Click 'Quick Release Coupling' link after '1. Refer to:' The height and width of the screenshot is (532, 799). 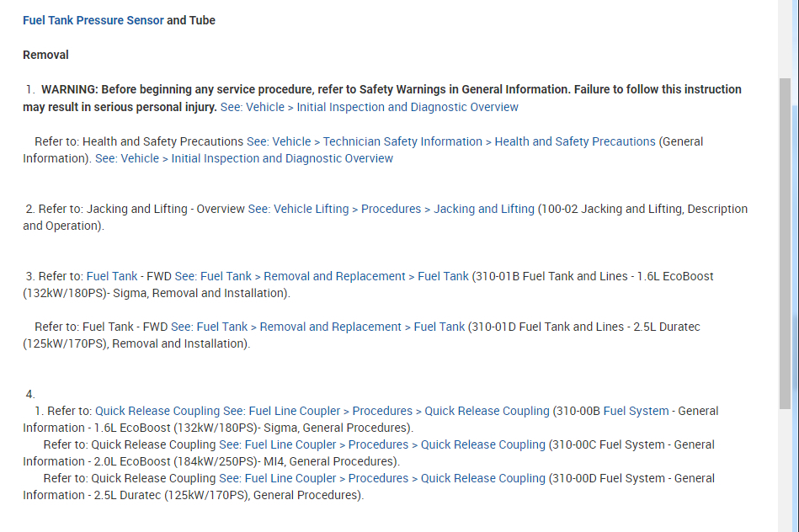pyautogui.click(x=157, y=411)
